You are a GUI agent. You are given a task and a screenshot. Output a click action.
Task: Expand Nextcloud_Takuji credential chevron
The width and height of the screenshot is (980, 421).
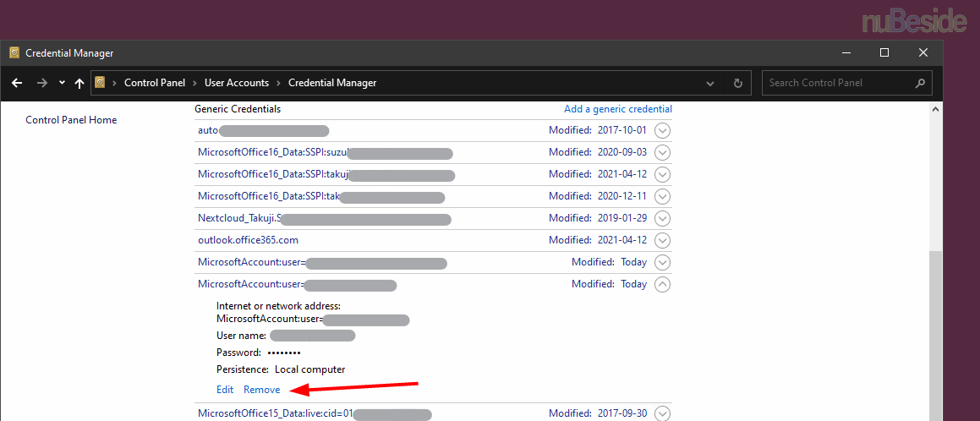click(663, 219)
